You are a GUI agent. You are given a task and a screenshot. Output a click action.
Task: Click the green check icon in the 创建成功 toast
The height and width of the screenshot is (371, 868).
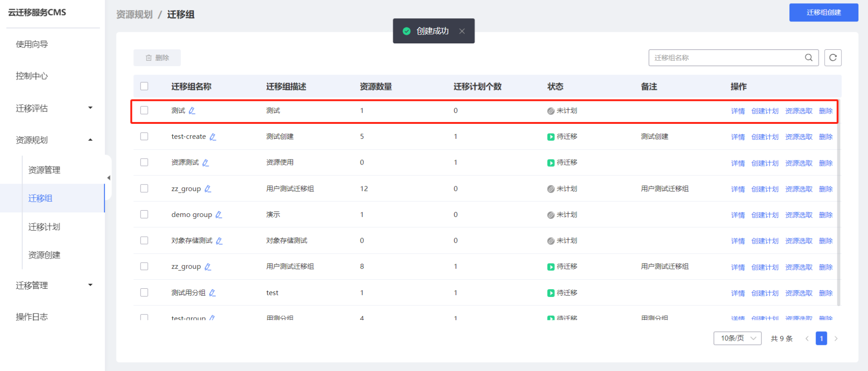406,31
